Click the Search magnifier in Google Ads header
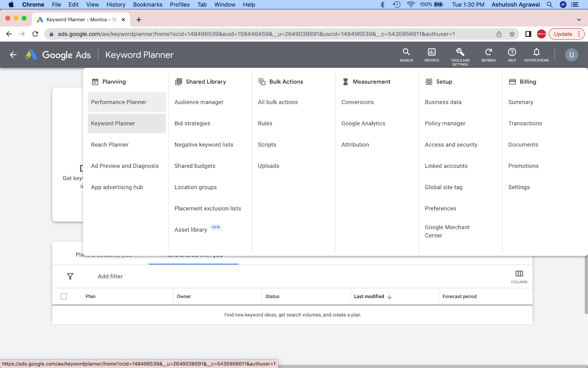The height and width of the screenshot is (368, 588). [x=406, y=52]
